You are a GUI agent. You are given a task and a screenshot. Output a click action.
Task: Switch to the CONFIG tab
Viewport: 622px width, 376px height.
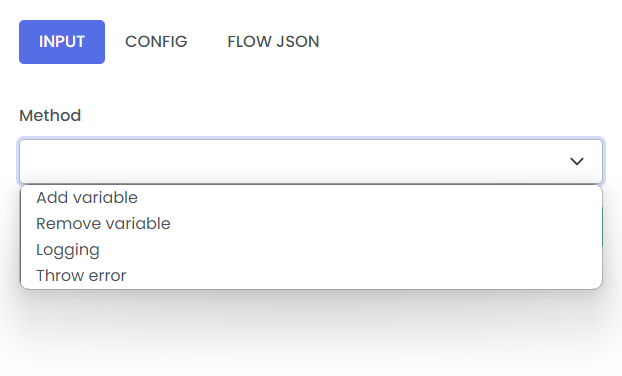[x=156, y=42]
